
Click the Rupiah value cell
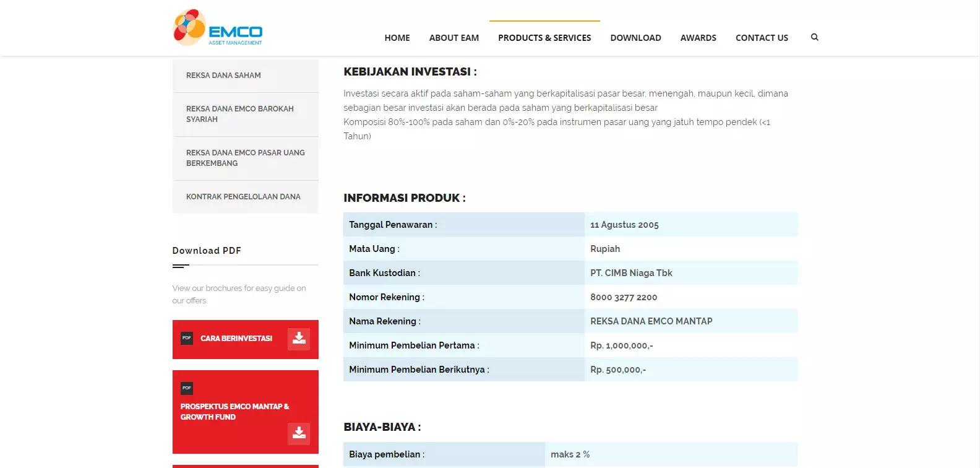tap(691, 249)
